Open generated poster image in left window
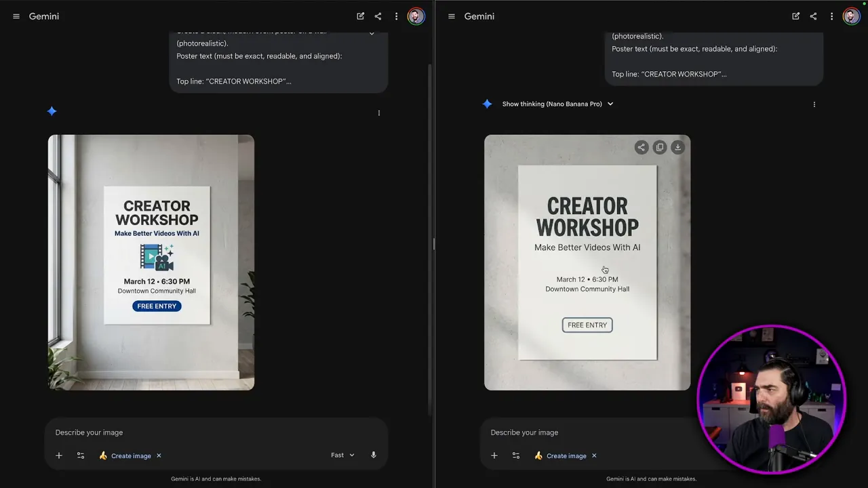 click(151, 262)
